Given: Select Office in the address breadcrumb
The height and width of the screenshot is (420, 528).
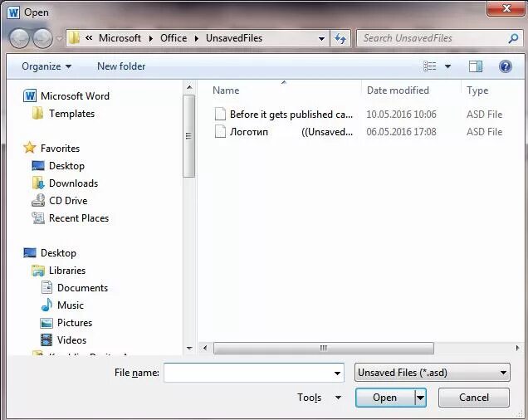Looking at the screenshot, I should point(174,38).
